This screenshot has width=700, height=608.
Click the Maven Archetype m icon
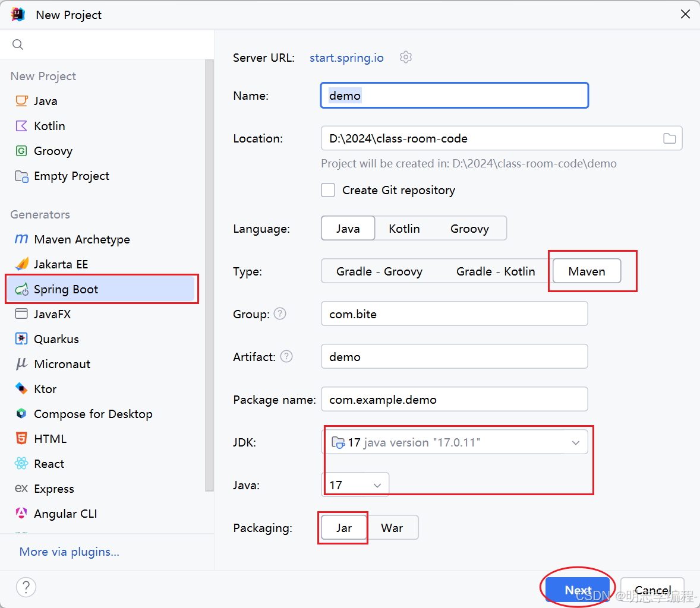pos(21,239)
